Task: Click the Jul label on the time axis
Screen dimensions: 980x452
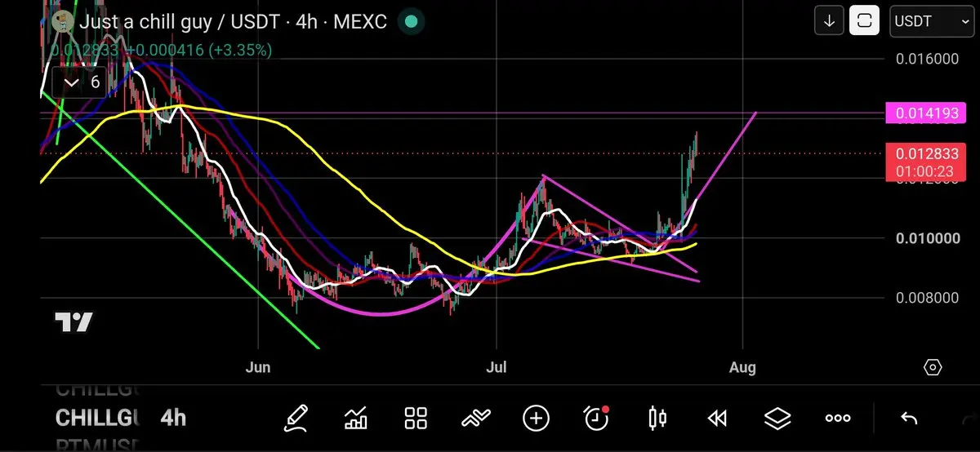Action: 495,367
